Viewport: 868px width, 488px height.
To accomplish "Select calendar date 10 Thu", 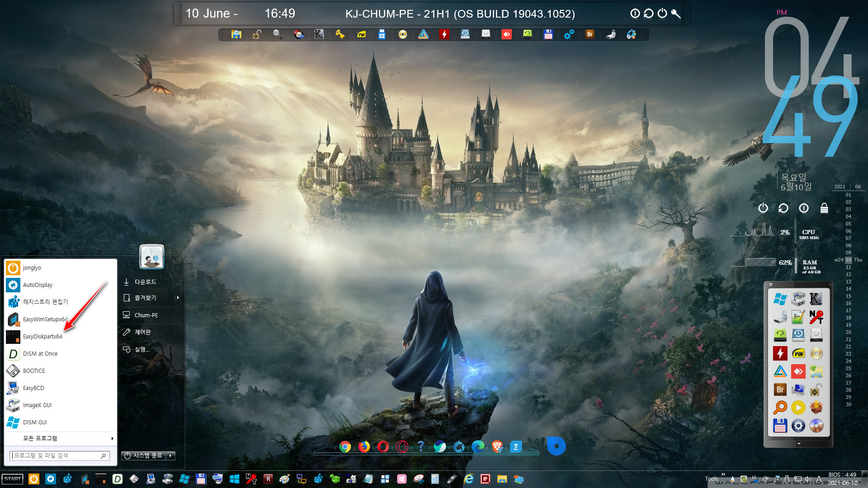I will point(849,260).
